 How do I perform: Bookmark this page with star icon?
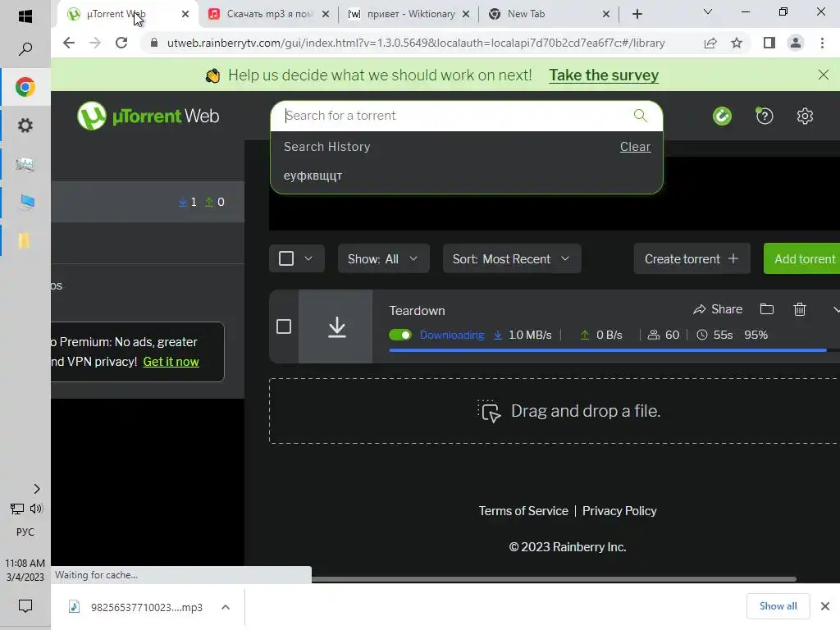pos(737,43)
